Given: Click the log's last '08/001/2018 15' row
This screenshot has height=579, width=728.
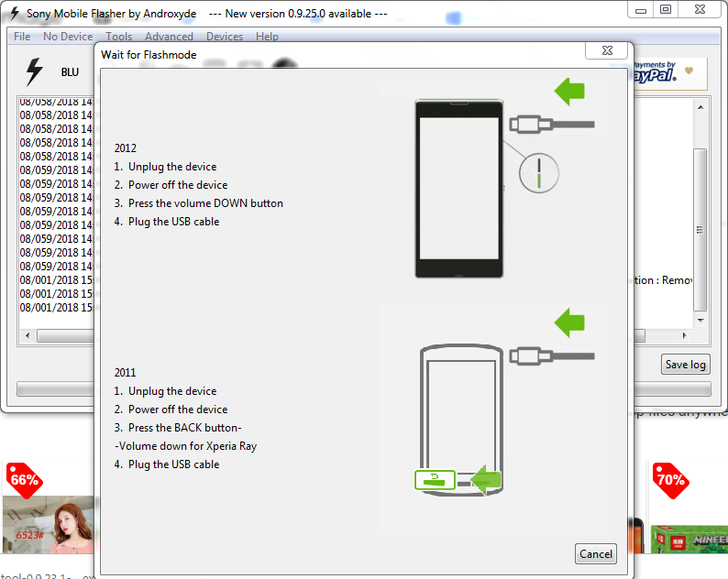Looking at the screenshot, I should tap(56, 308).
